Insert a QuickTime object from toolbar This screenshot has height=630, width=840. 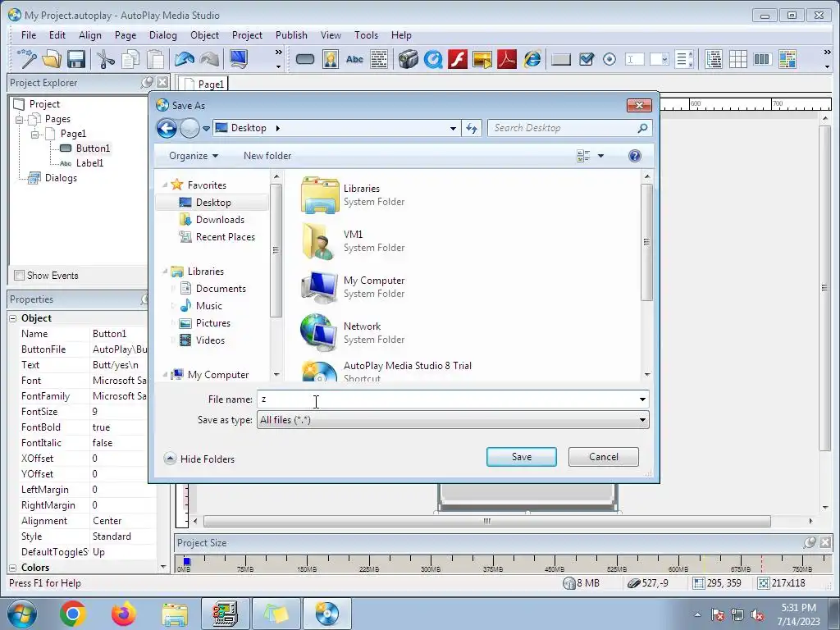tap(433, 59)
